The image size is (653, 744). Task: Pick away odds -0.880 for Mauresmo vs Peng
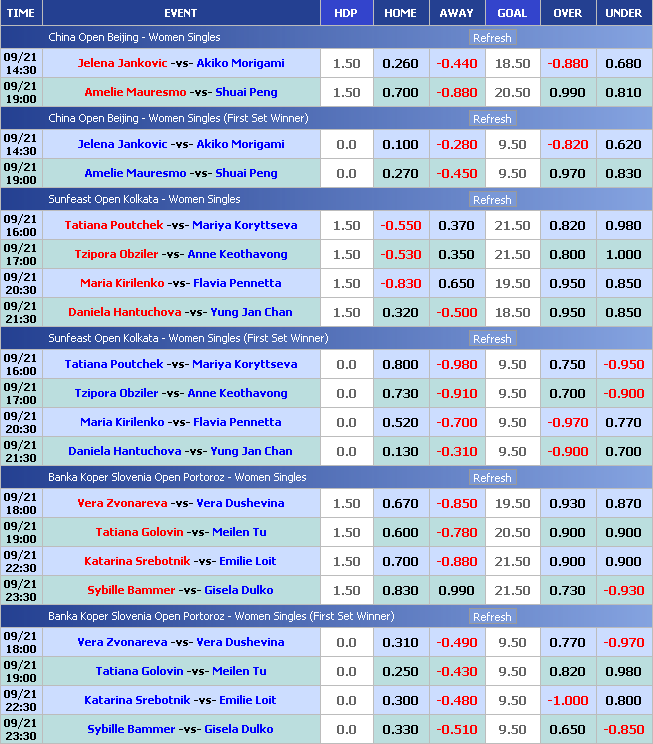tap(456, 92)
